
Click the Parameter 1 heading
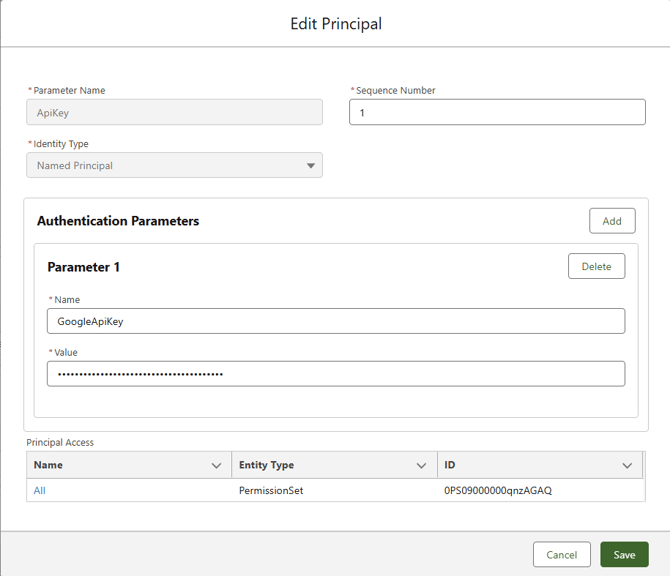point(83,267)
